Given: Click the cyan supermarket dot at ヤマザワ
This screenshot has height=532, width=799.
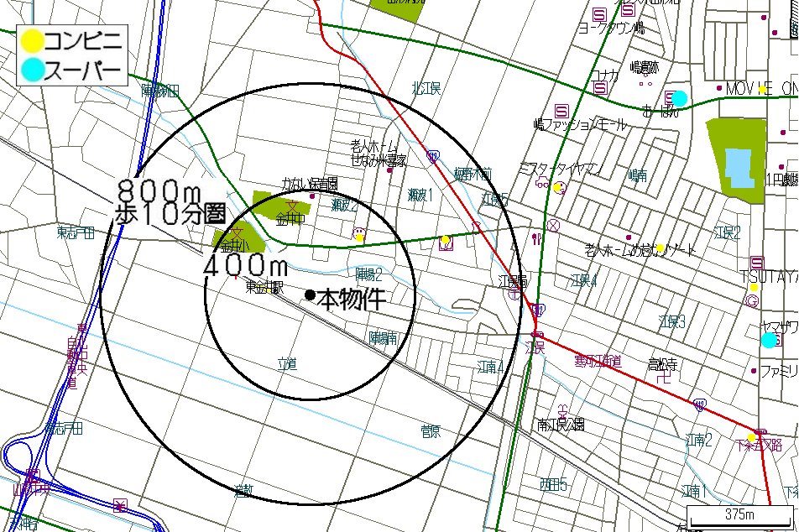Looking at the screenshot, I should point(769,340).
